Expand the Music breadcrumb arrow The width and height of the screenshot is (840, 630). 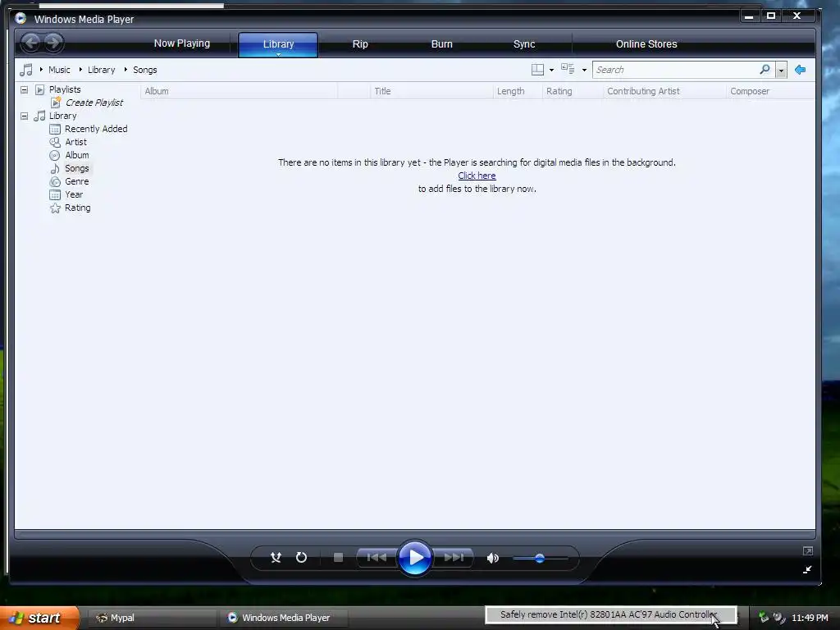click(41, 69)
